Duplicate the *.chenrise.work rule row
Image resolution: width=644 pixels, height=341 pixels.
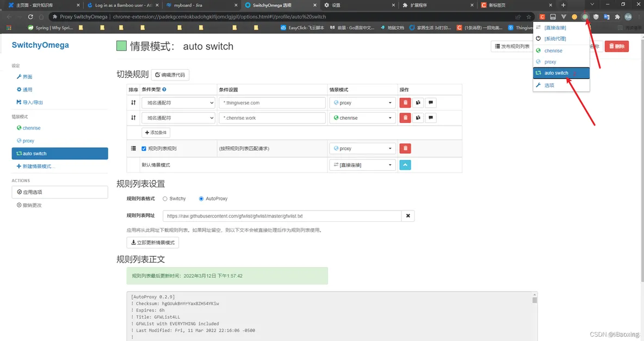tap(418, 118)
